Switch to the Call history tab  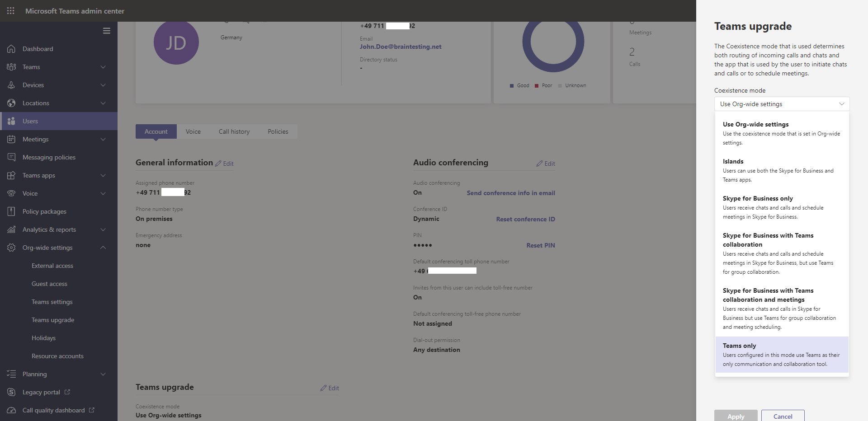(x=234, y=131)
